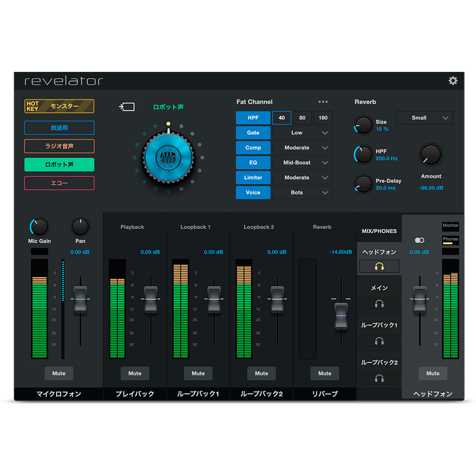Open the Voice Bots dropdown
Viewport: 476px width, 476px height.
[302, 192]
